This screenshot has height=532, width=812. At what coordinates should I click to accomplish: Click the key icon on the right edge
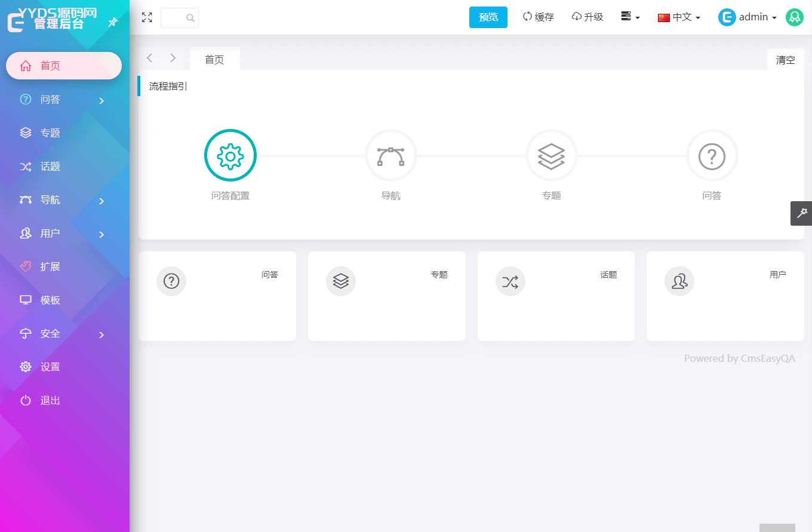click(802, 213)
